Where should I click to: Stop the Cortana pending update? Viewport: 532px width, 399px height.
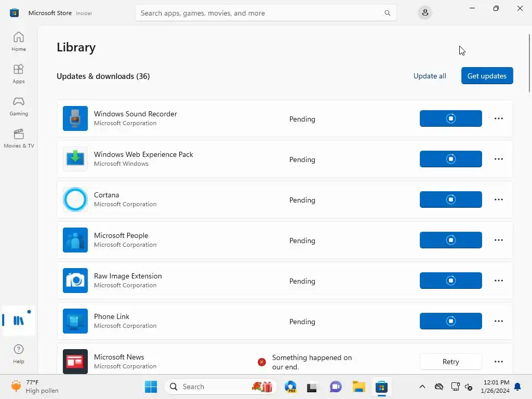click(450, 199)
